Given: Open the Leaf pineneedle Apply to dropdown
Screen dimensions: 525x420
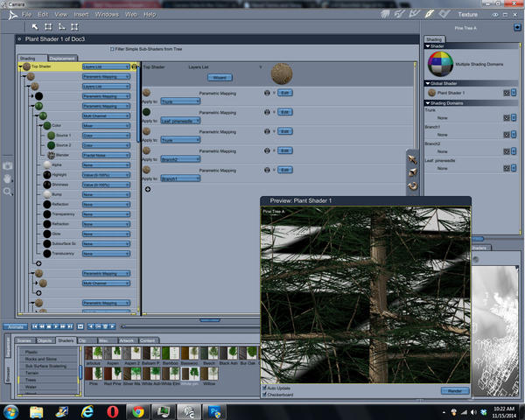Looking at the screenshot, I should click(x=181, y=121).
